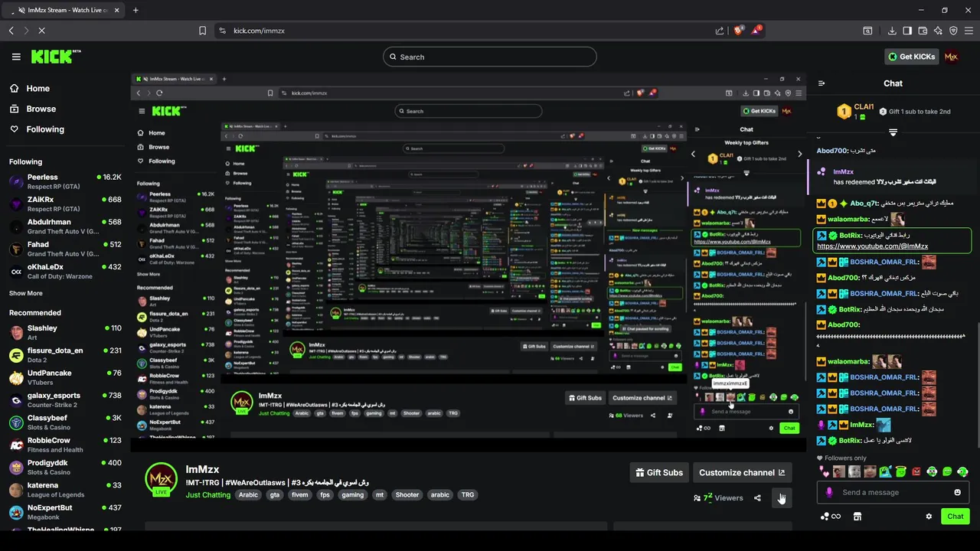Go back to the previous page

[x=11, y=31]
